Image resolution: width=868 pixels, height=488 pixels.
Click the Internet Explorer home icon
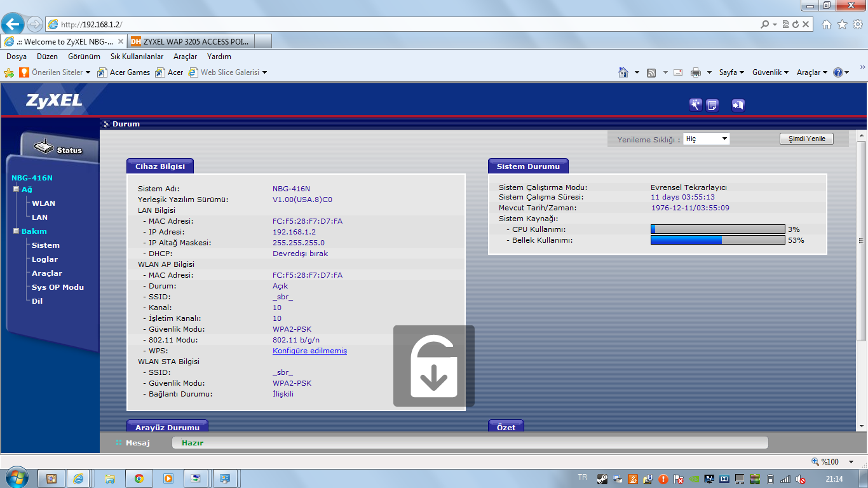623,72
